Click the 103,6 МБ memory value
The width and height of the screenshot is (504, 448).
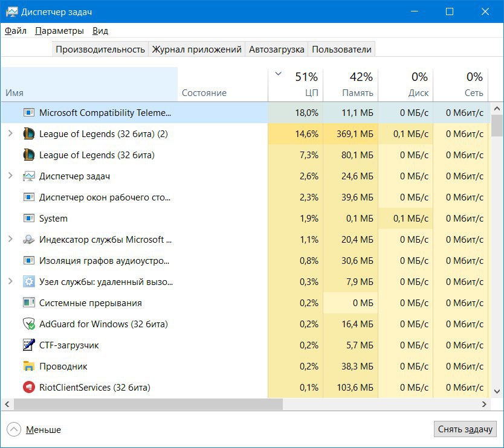click(x=355, y=388)
